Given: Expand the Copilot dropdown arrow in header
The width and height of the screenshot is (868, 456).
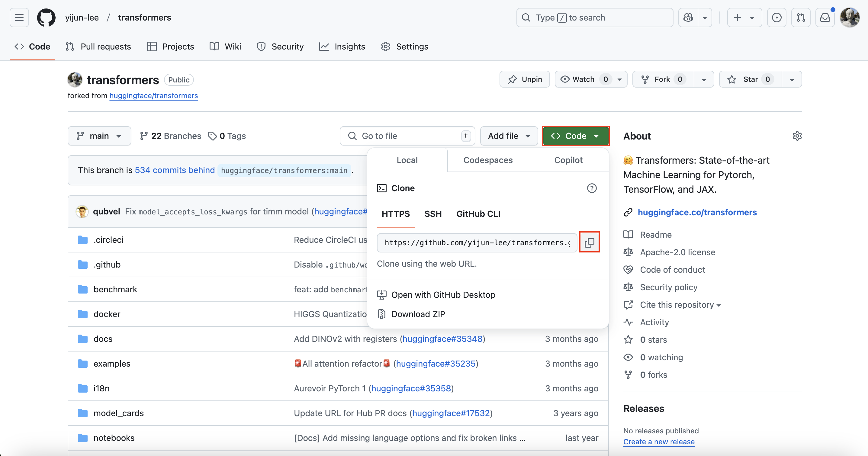Looking at the screenshot, I should tap(705, 18).
